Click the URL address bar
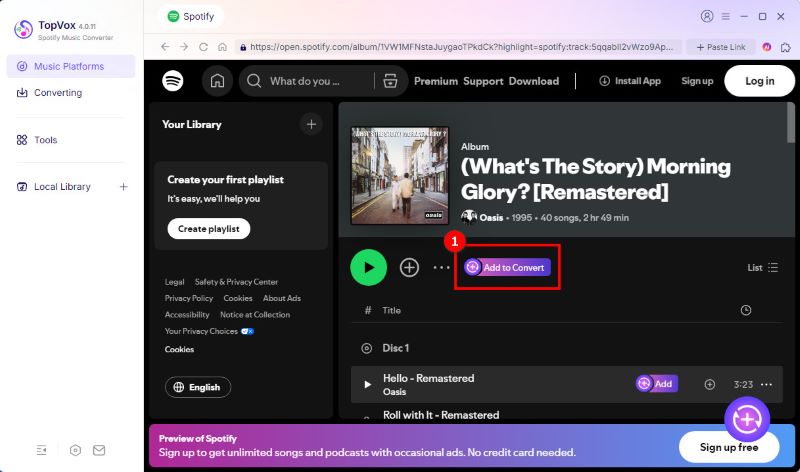This screenshot has width=800, height=472. click(458, 47)
